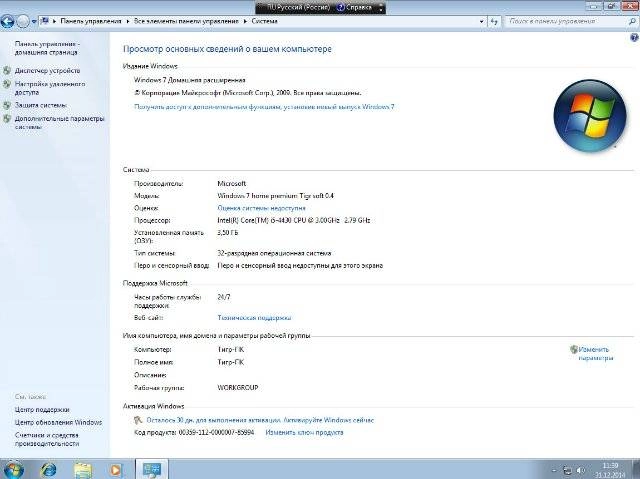
Task: Click link to get more features with new Windows 7 edition
Action: pyautogui.click(x=264, y=107)
